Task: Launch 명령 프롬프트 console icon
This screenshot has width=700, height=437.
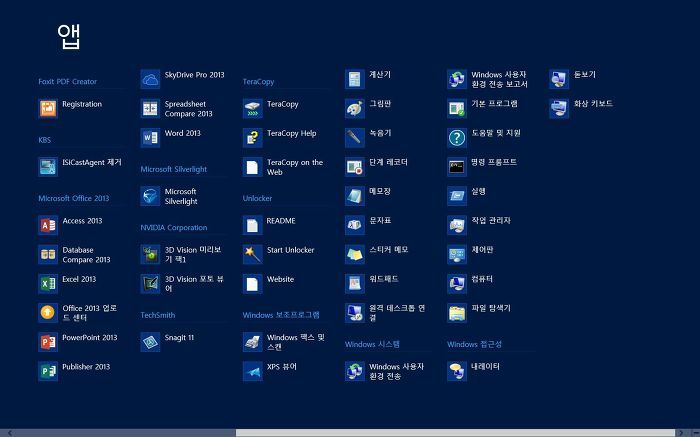Action: 457,167
